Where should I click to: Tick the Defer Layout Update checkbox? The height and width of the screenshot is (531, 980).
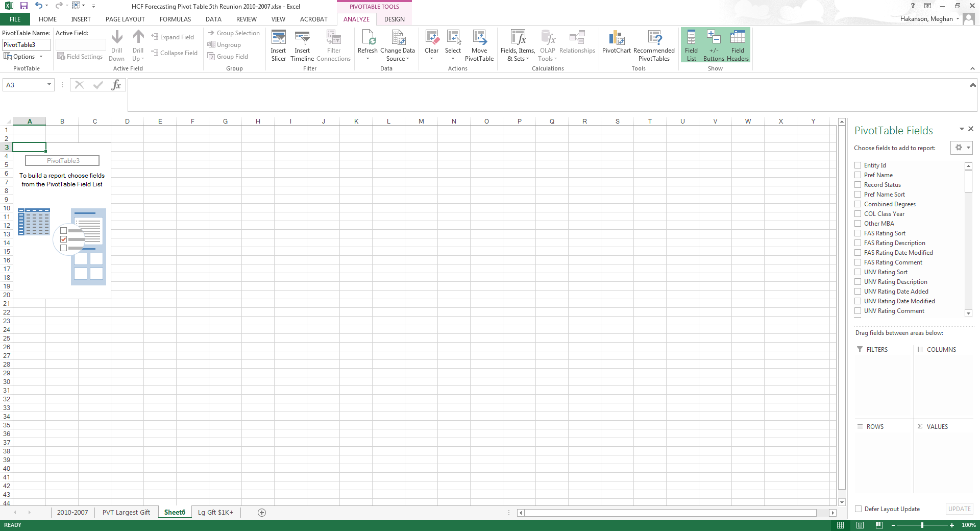(859, 509)
